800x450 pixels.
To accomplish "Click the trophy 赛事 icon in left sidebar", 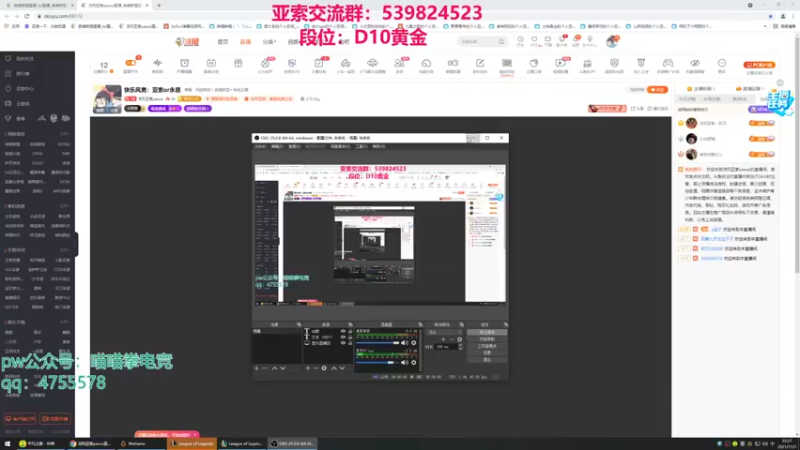I will click(x=8, y=118).
